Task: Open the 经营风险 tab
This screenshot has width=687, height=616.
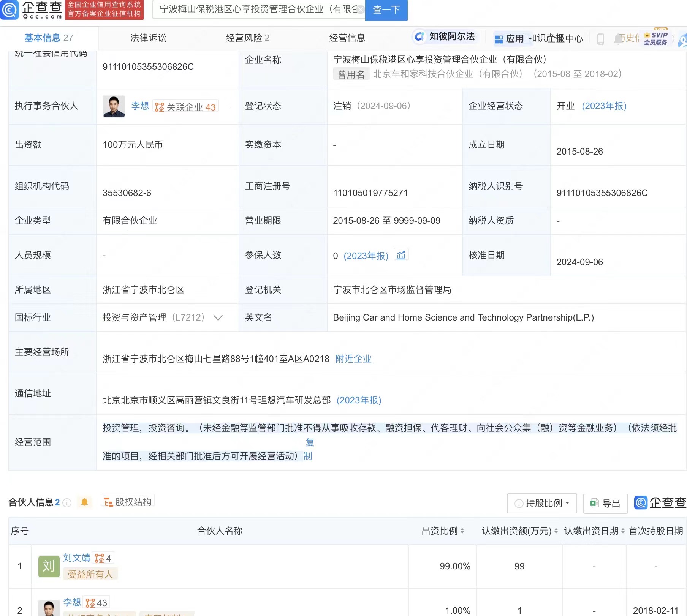Action: coord(247,38)
